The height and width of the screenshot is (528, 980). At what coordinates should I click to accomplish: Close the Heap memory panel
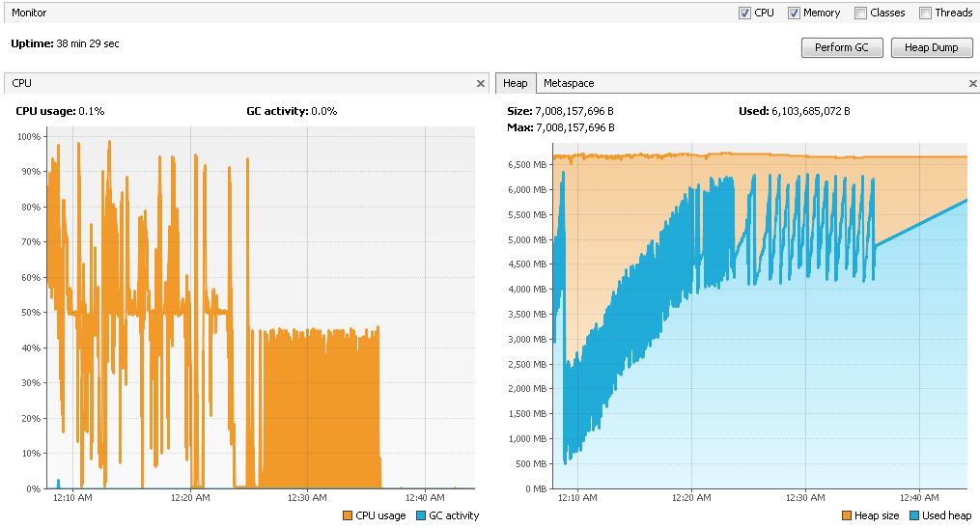972,84
